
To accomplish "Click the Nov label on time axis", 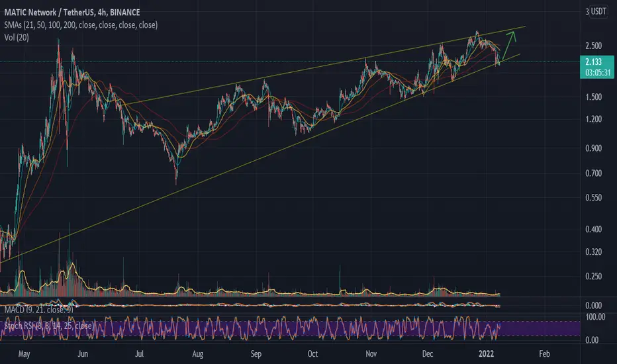I will pos(371,354).
